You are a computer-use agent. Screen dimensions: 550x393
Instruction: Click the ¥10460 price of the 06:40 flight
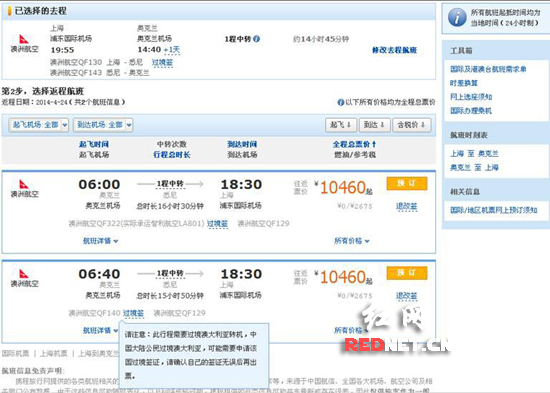click(x=344, y=277)
